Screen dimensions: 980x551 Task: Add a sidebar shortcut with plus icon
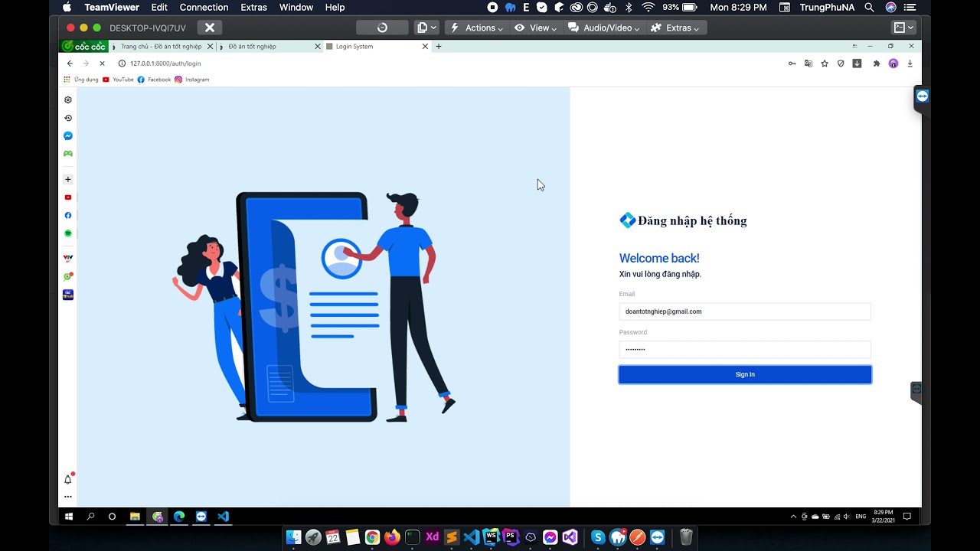pos(68,179)
